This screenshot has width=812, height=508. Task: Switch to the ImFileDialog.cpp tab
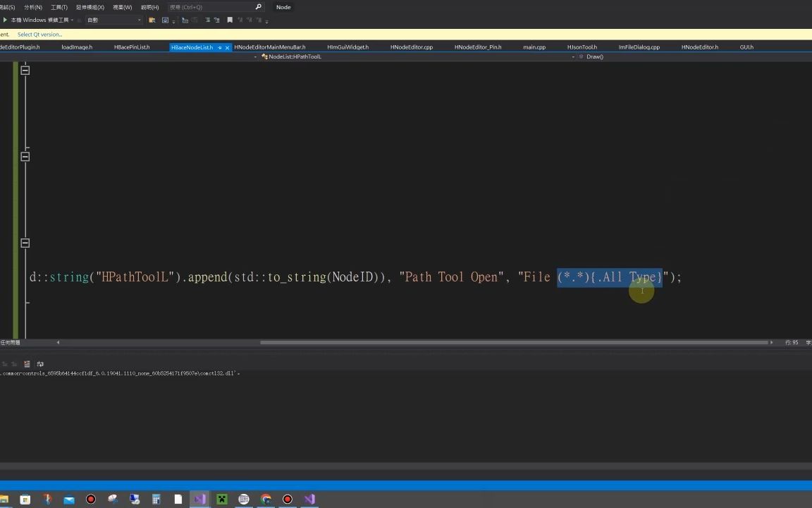pos(639,47)
